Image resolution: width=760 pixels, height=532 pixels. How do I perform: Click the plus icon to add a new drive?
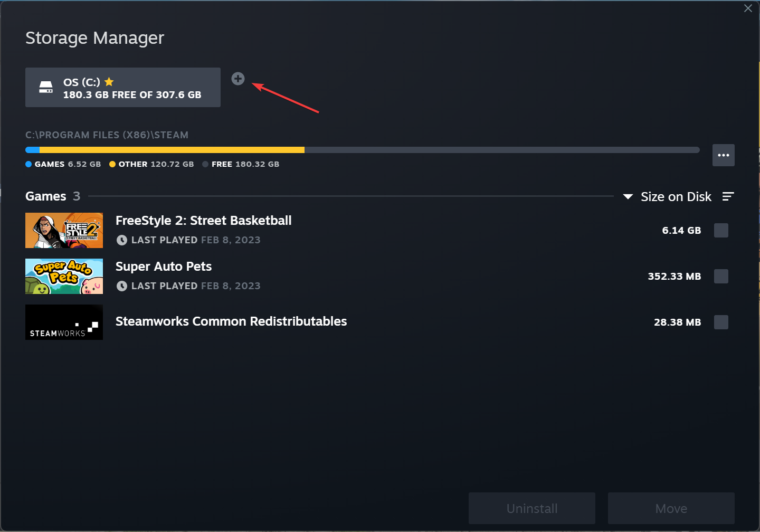[238, 79]
